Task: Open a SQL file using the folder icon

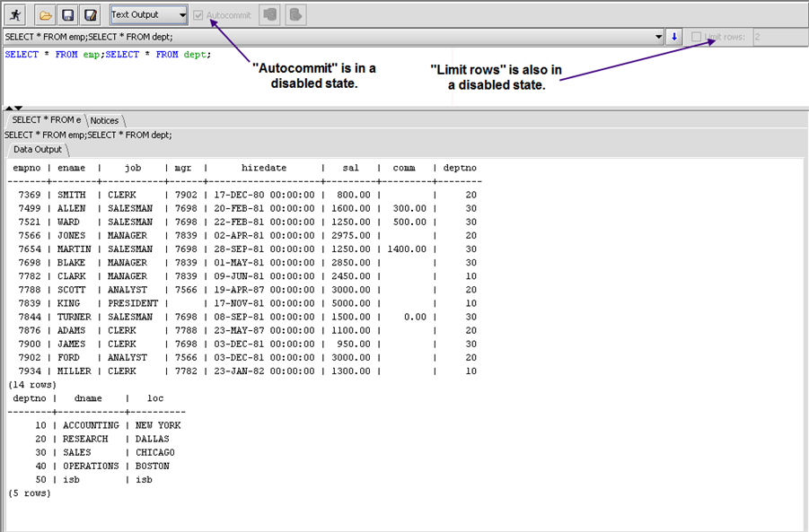Action: pos(45,15)
